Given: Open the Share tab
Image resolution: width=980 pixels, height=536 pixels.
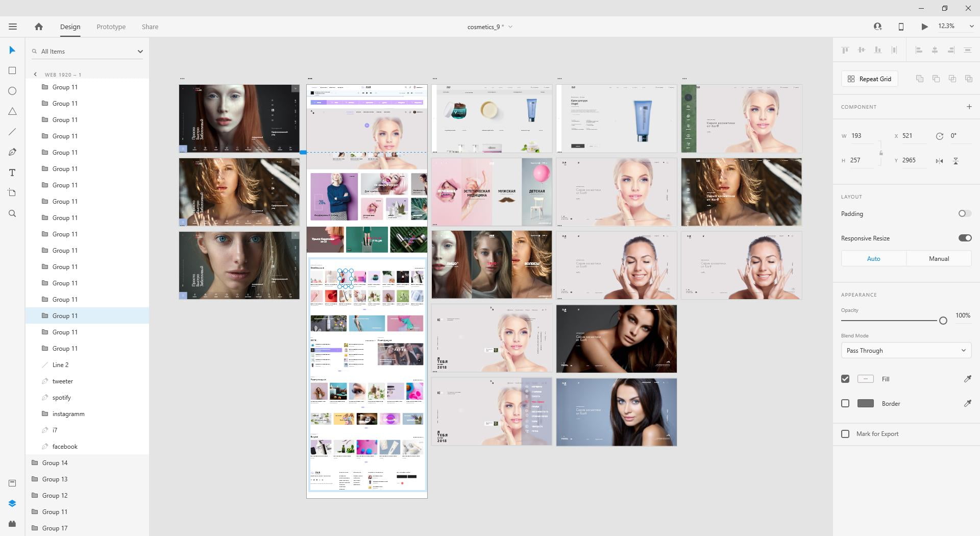Looking at the screenshot, I should 150,27.
